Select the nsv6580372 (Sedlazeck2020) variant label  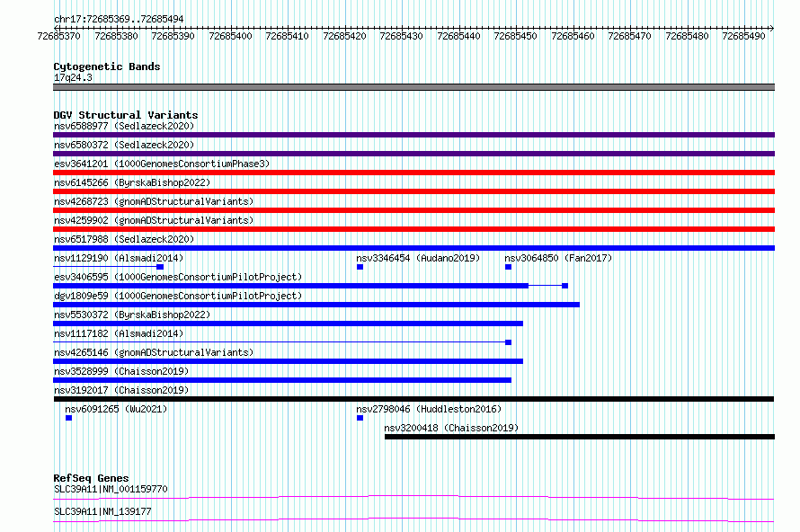124,145
